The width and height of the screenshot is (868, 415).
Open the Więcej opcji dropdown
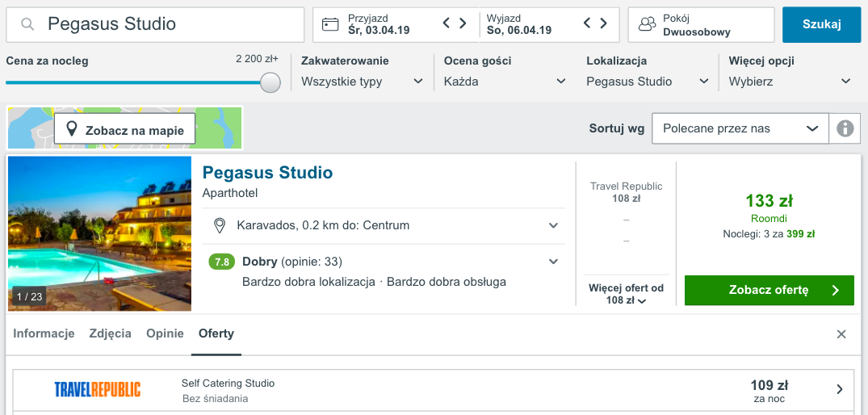[x=790, y=81]
